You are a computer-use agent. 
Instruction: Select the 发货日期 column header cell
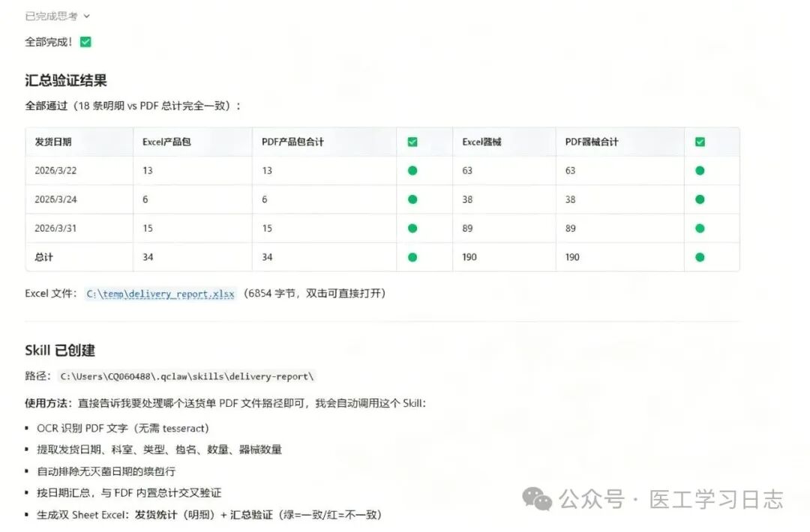click(x=52, y=141)
